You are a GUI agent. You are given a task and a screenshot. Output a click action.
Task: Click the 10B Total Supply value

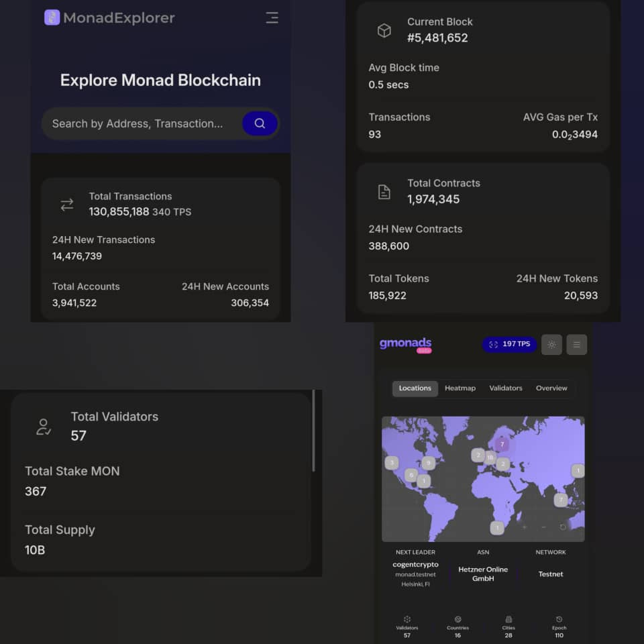(x=34, y=550)
